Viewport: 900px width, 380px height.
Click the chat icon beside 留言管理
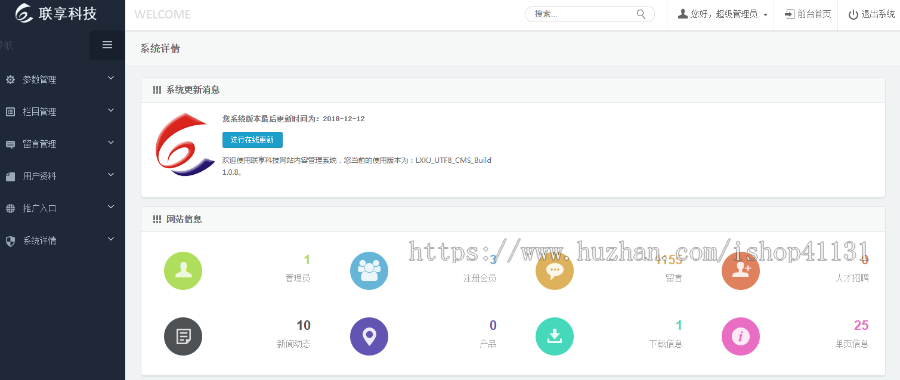[10, 144]
